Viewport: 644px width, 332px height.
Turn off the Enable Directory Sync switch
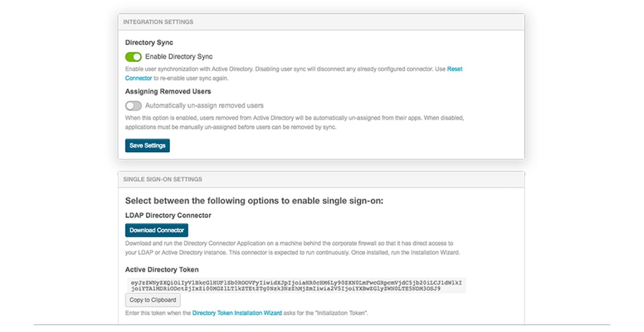tap(133, 57)
